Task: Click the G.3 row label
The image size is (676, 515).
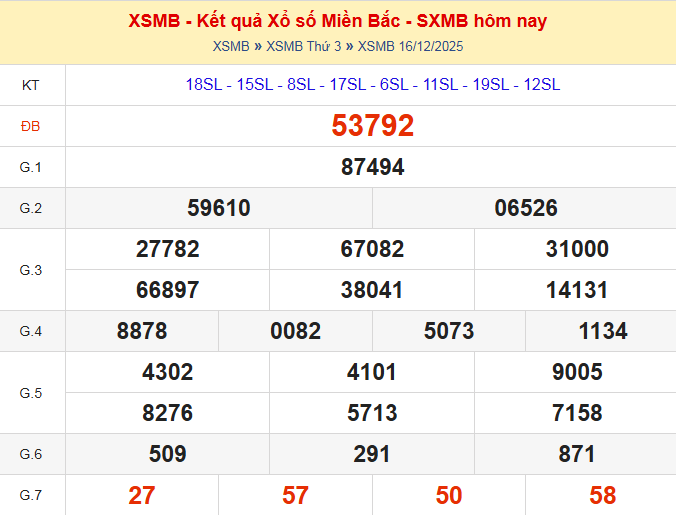Action: pyautogui.click(x=31, y=270)
